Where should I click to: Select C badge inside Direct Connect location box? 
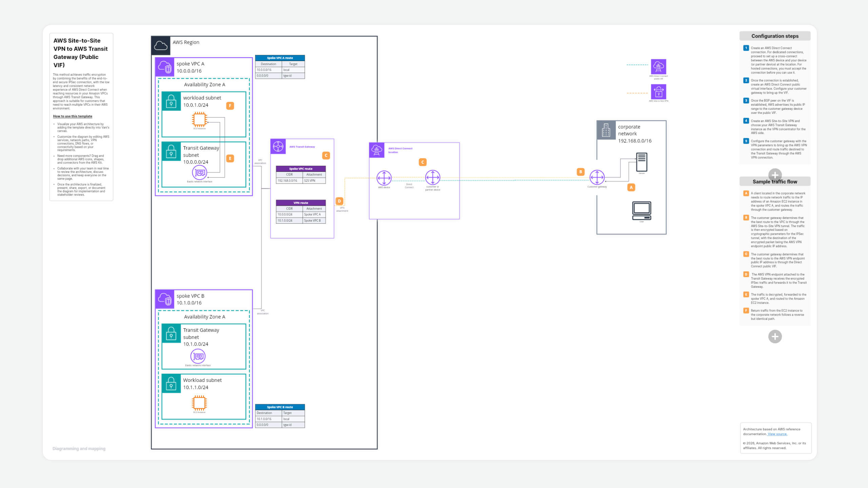(423, 162)
